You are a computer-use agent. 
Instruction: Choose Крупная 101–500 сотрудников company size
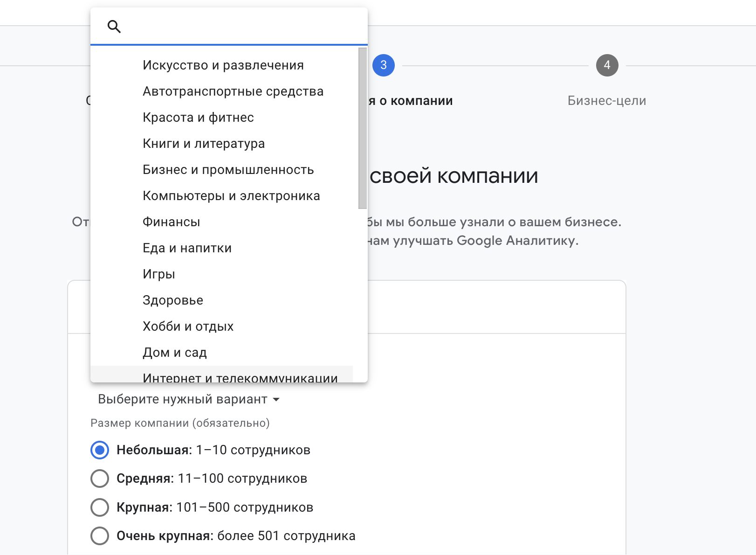(x=100, y=507)
